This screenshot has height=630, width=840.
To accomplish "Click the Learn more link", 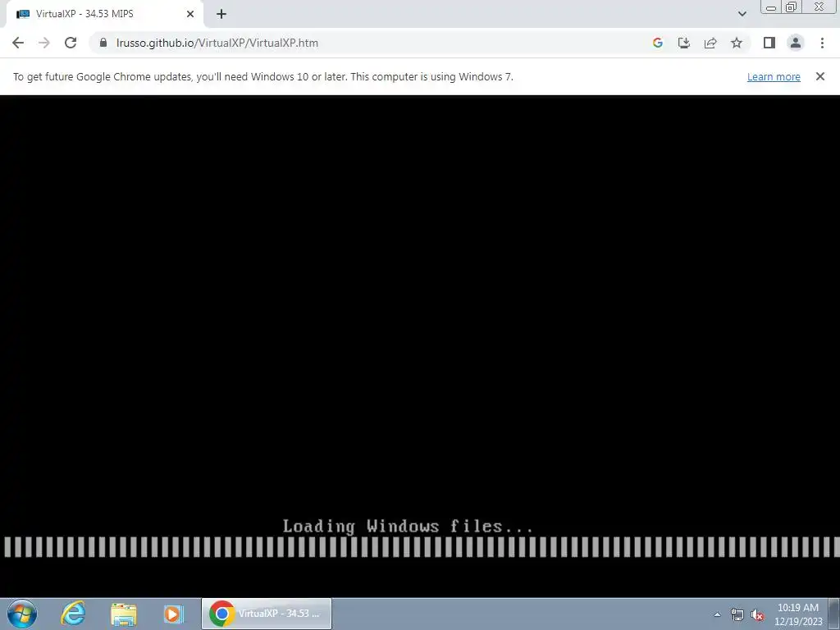I will (774, 76).
